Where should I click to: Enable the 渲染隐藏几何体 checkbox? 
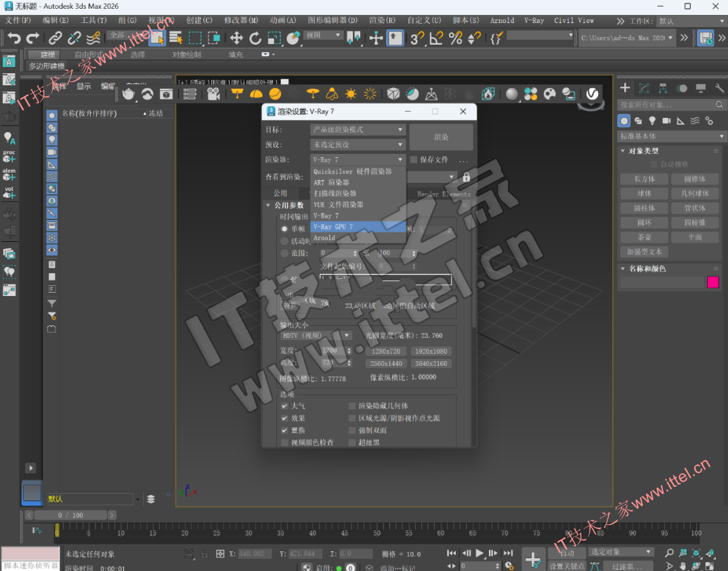coord(352,406)
